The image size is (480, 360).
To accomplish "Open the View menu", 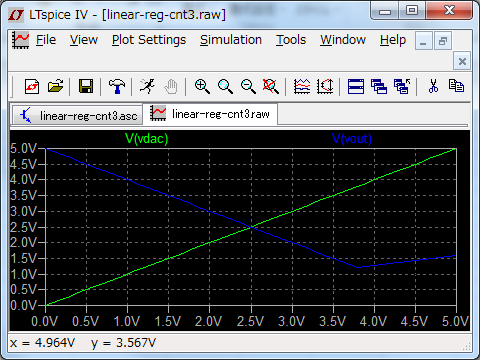I will (x=84, y=40).
